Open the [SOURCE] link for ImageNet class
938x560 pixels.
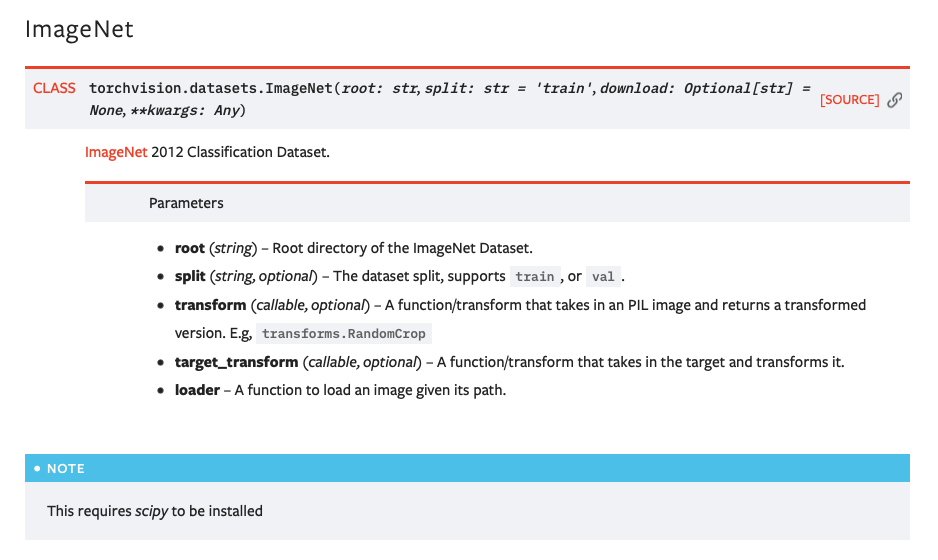(x=849, y=99)
